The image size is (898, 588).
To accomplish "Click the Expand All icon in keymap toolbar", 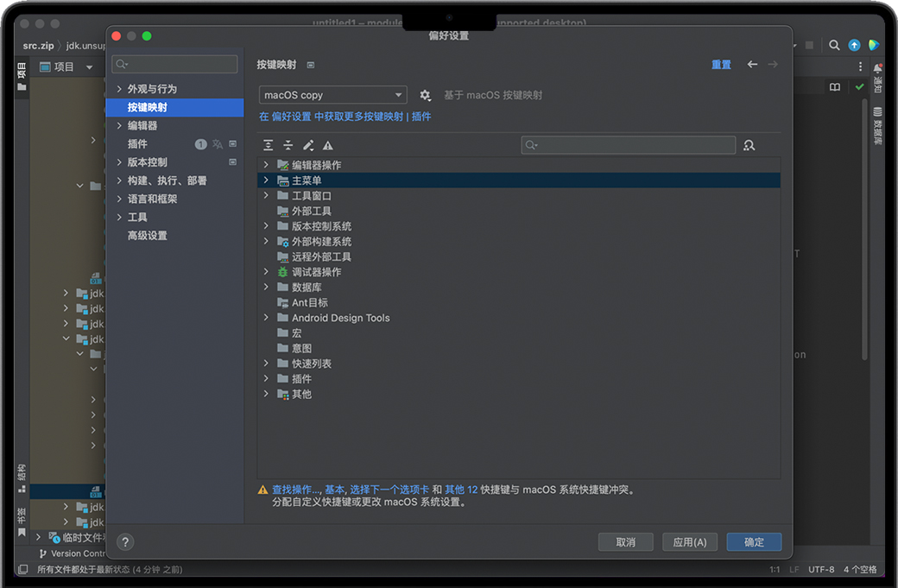I will [x=269, y=146].
